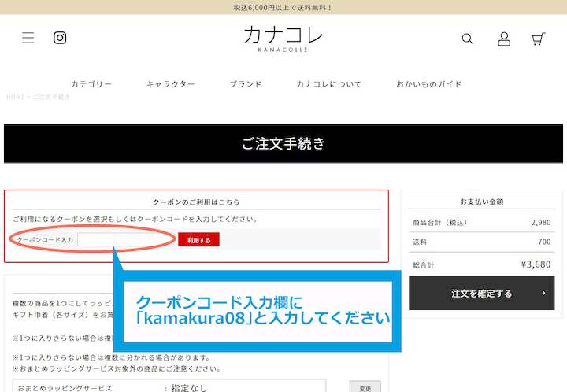The image size is (567, 392).
Task: Click the ご注文手続き heading
Action: [x=283, y=144]
